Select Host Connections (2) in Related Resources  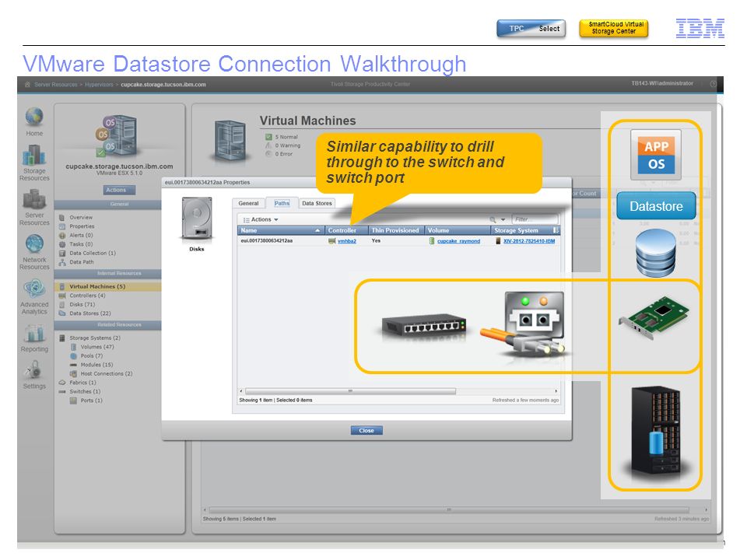point(107,374)
